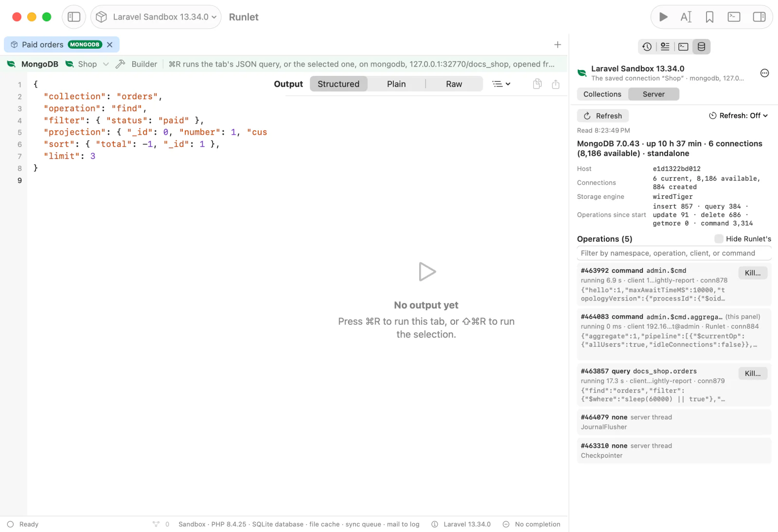Viewport: 778px width, 532px height.
Task: Select the #463310 Checkpointer row
Action: tap(674, 451)
